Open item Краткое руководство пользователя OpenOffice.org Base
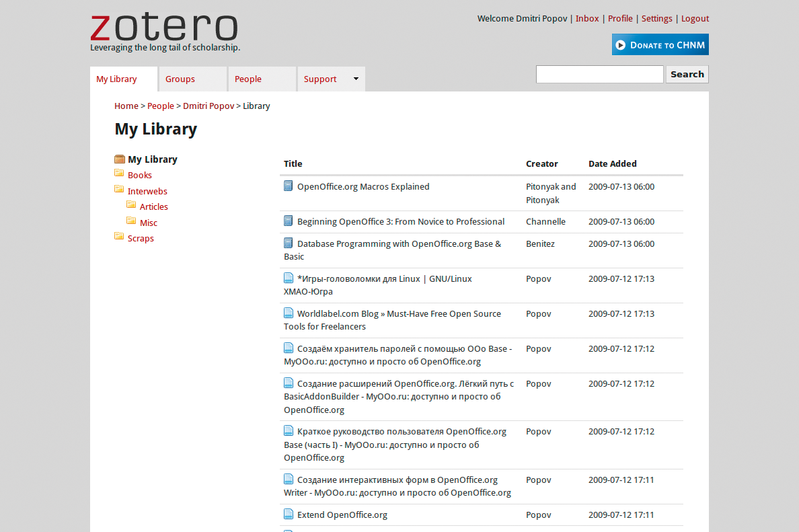Screen dimensions: 799x532 (395, 445)
